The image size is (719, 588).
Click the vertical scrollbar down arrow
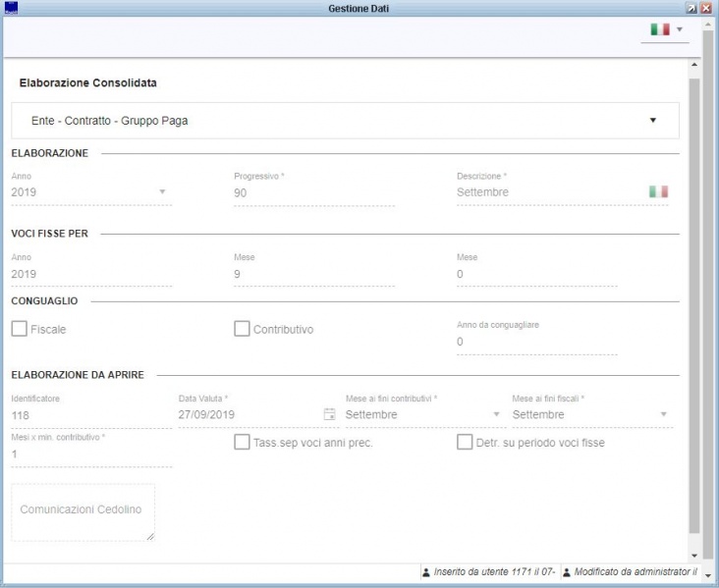(x=694, y=556)
